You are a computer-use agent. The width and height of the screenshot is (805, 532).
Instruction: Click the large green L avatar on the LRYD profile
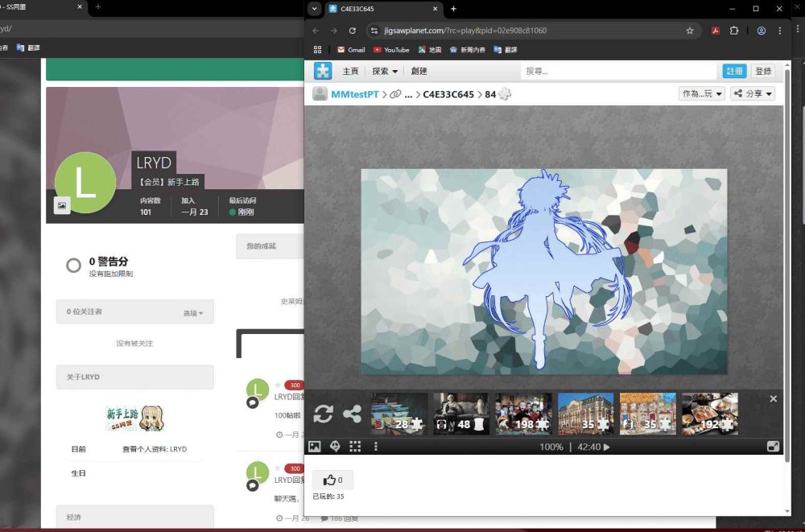(85, 183)
